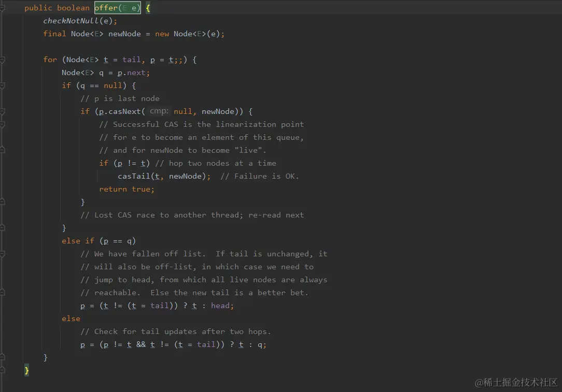The height and width of the screenshot is (392, 562).
Task: Click the comment '// p is last node'
Action: pyautogui.click(x=120, y=98)
